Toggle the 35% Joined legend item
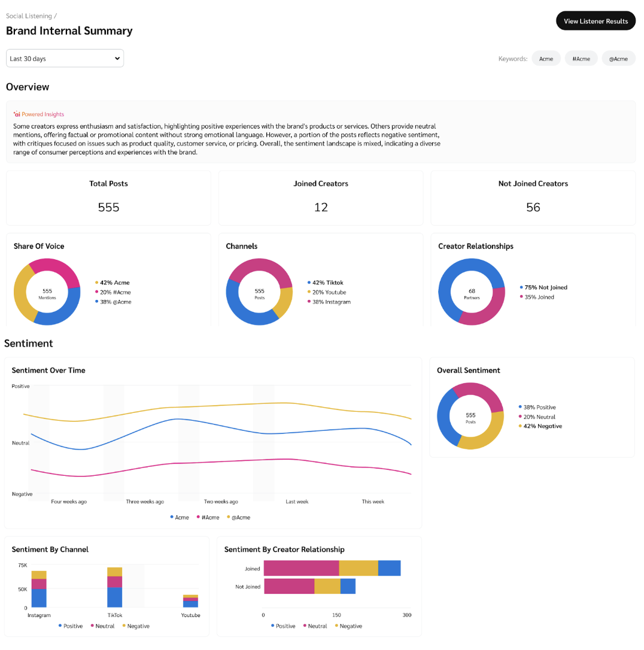The width and height of the screenshot is (644, 650). pos(537,297)
